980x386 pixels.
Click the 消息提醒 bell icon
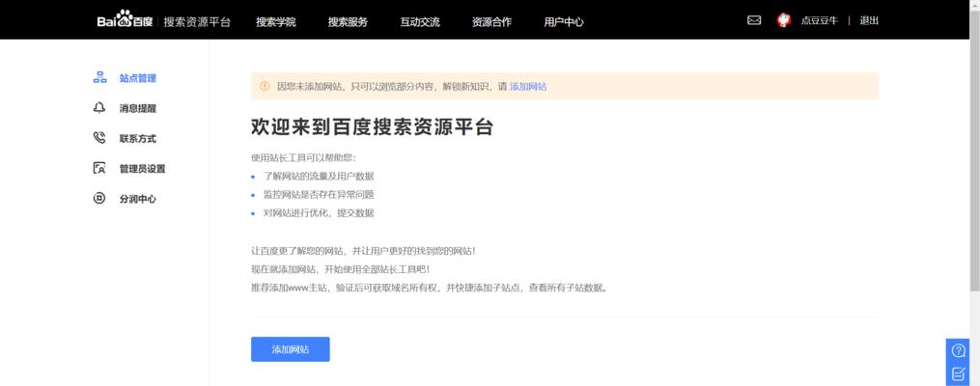[x=99, y=107]
